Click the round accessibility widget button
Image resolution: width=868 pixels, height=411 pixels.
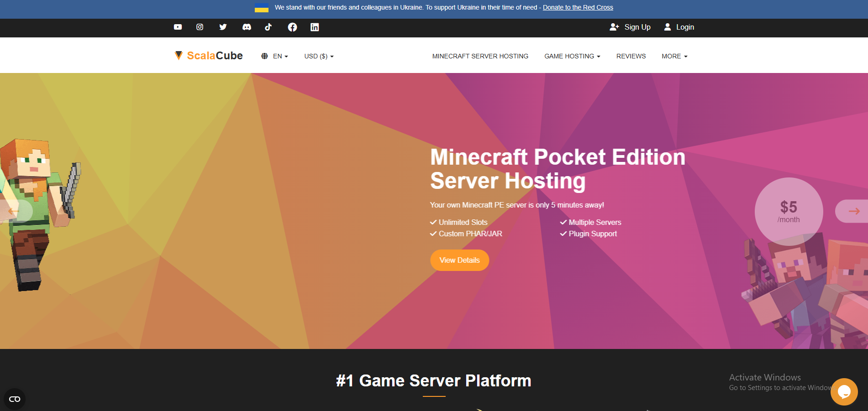point(15,399)
